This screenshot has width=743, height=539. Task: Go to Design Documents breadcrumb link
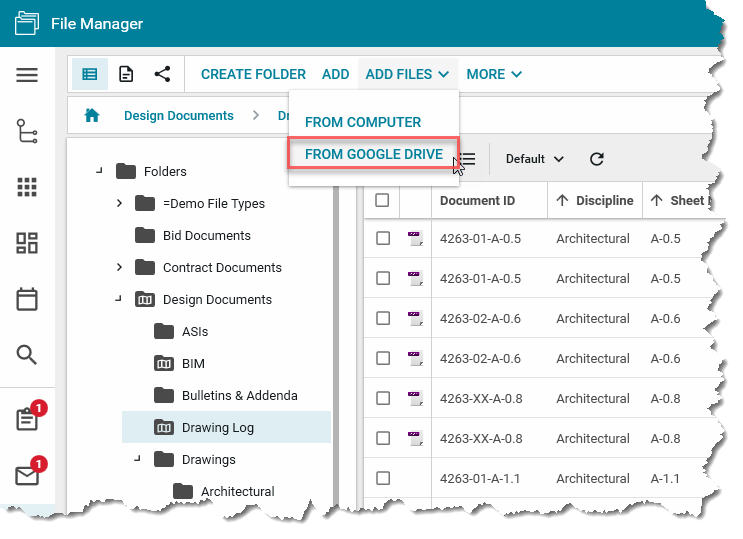[x=178, y=115]
